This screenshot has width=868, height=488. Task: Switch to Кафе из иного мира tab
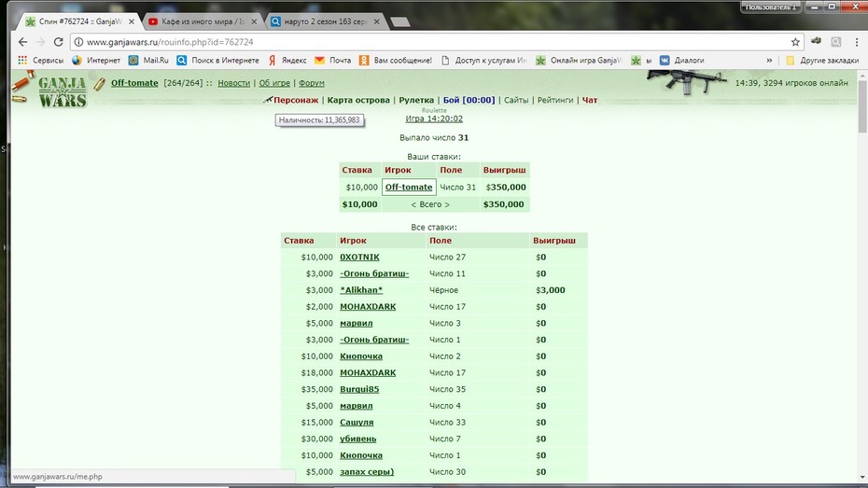202,21
